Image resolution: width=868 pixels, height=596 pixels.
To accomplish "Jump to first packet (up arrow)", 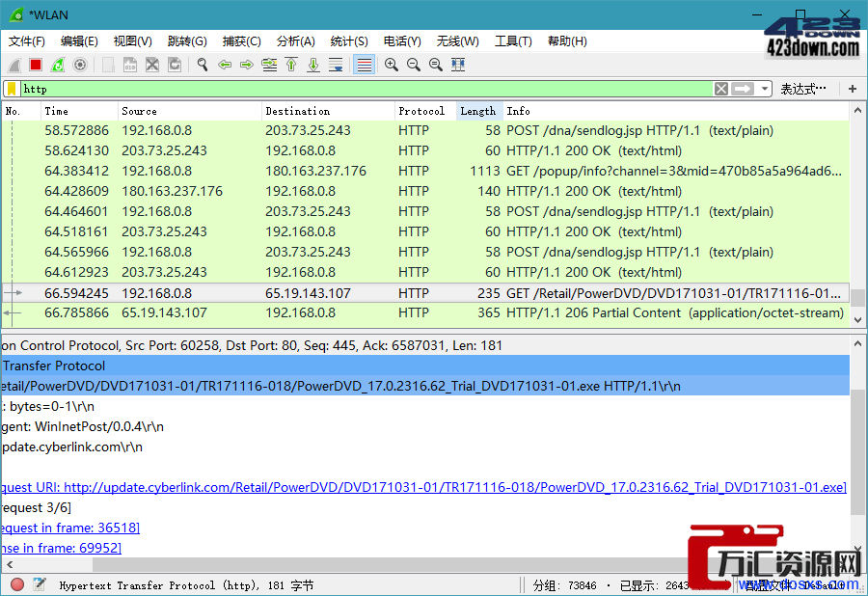I will tap(291, 65).
